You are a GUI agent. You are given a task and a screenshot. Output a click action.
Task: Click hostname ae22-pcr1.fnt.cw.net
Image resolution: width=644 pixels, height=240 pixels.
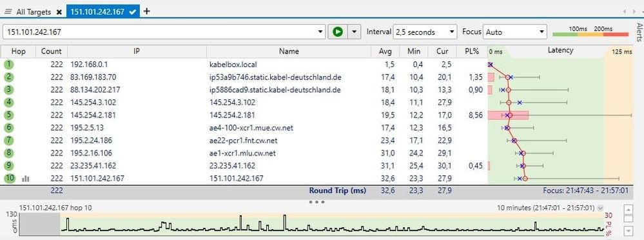(243, 141)
